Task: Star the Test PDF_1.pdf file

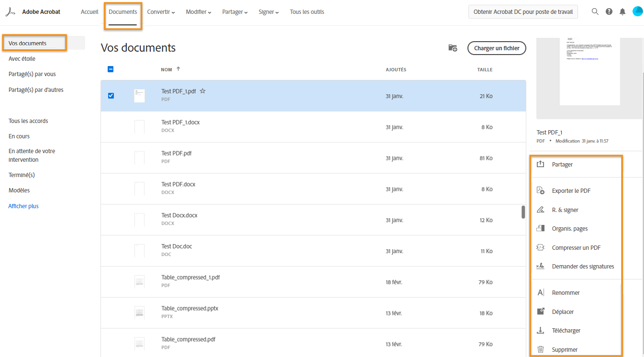Action: (202, 91)
